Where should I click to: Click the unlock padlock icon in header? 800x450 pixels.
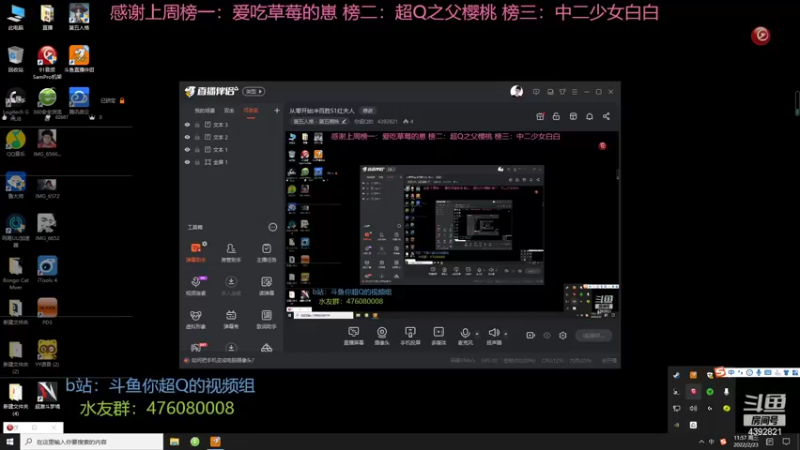[556, 116]
